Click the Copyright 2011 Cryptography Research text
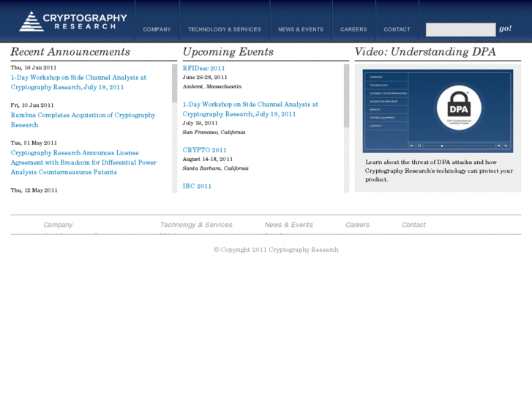Image resolution: width=532 pixels, height=399 pixels. pyautogui.click(x=276, y=250)
